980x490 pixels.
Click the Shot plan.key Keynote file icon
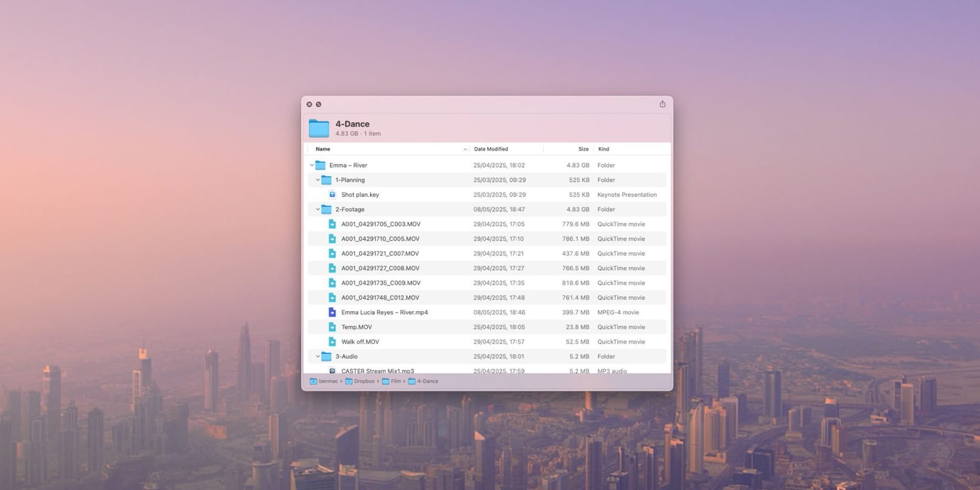click(x=332, y=195)
